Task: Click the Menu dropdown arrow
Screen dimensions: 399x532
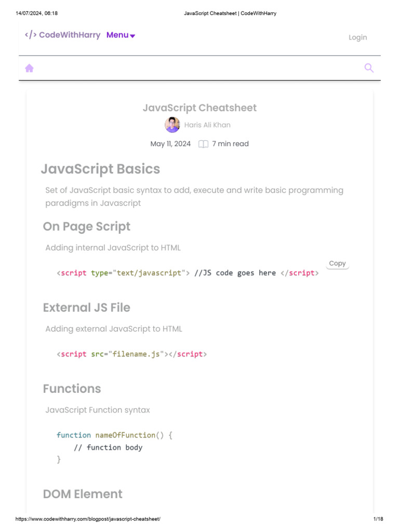Action: [132, 36]
